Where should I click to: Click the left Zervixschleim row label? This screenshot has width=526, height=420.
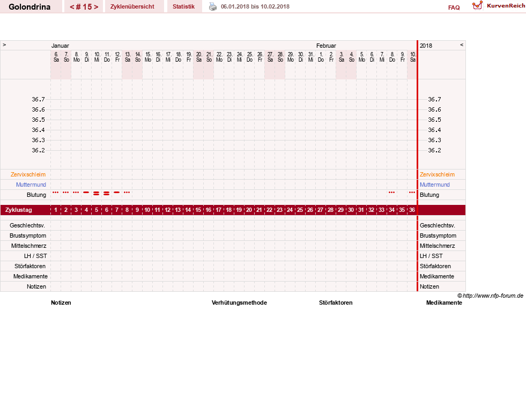click(x=28, y=174)
